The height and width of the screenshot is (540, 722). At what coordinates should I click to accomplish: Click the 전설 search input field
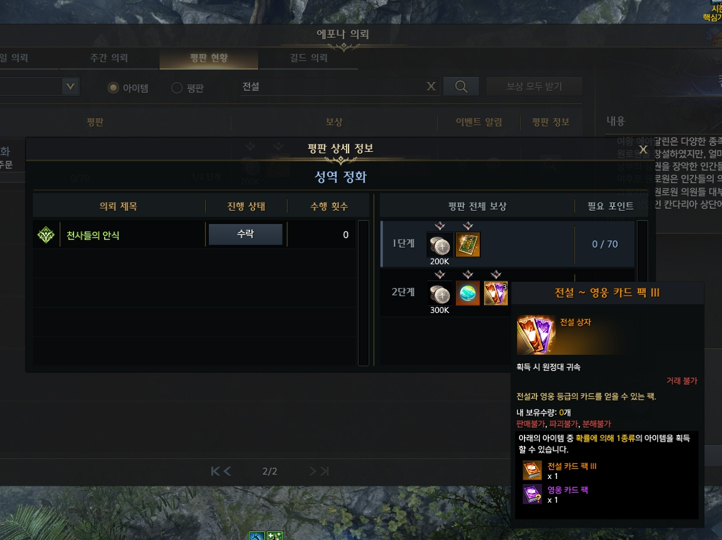332,87
